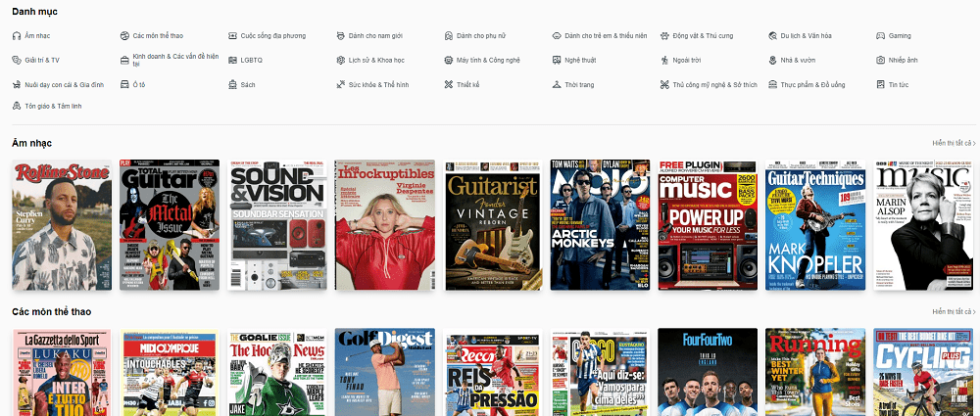Open the Computer Music magazine cover
The height and width of the screenshot is (416, 980).
[708, 225]
